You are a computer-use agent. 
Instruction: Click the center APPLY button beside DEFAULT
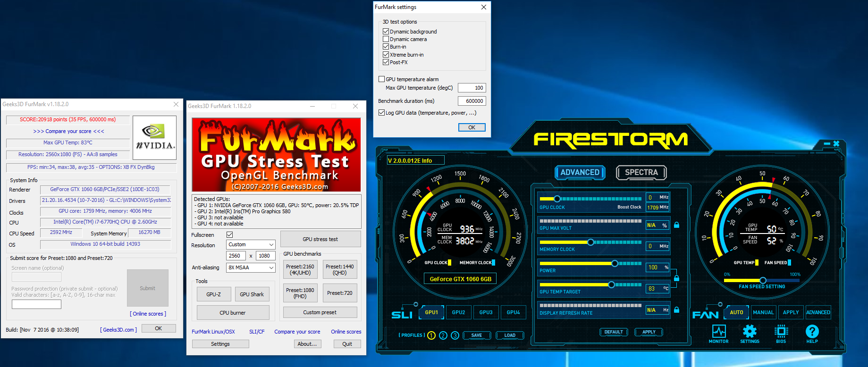649,332
